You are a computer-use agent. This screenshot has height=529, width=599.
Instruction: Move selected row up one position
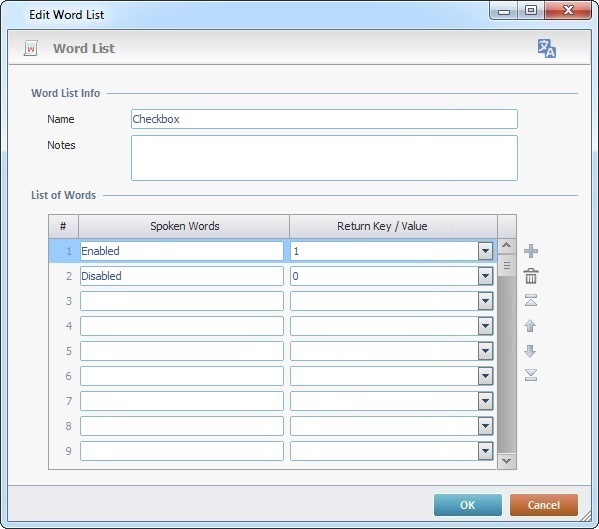(x=530, y=325)
